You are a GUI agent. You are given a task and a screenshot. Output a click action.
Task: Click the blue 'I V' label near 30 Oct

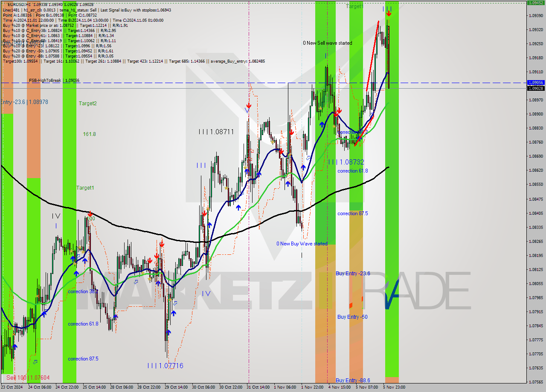(x=206, y=293)
